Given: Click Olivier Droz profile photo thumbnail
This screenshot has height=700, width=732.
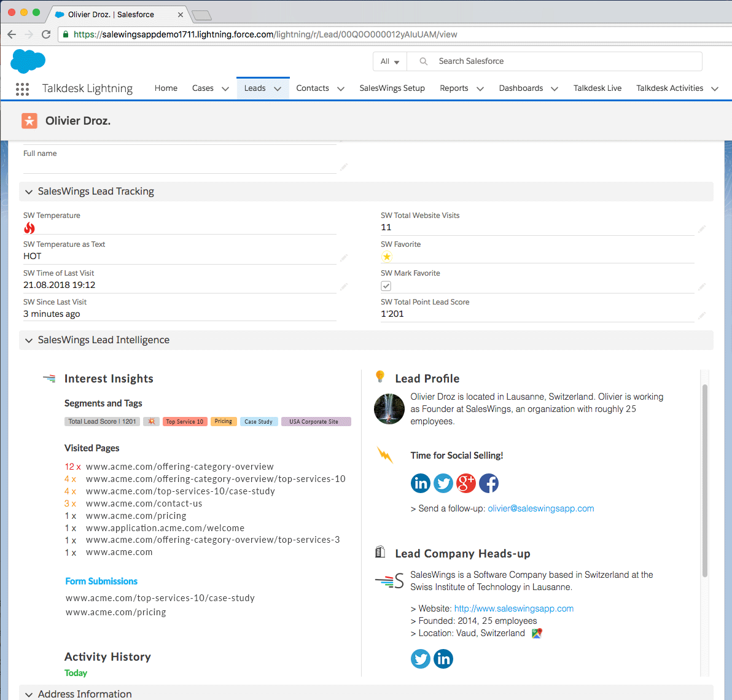Looking at the screenshot, I should 389,409.
